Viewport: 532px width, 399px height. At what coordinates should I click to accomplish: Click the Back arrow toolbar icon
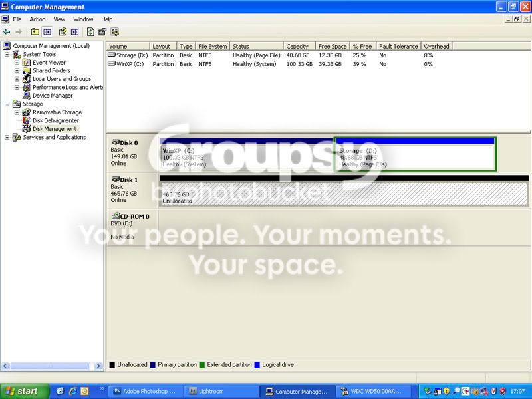(7, 32)
